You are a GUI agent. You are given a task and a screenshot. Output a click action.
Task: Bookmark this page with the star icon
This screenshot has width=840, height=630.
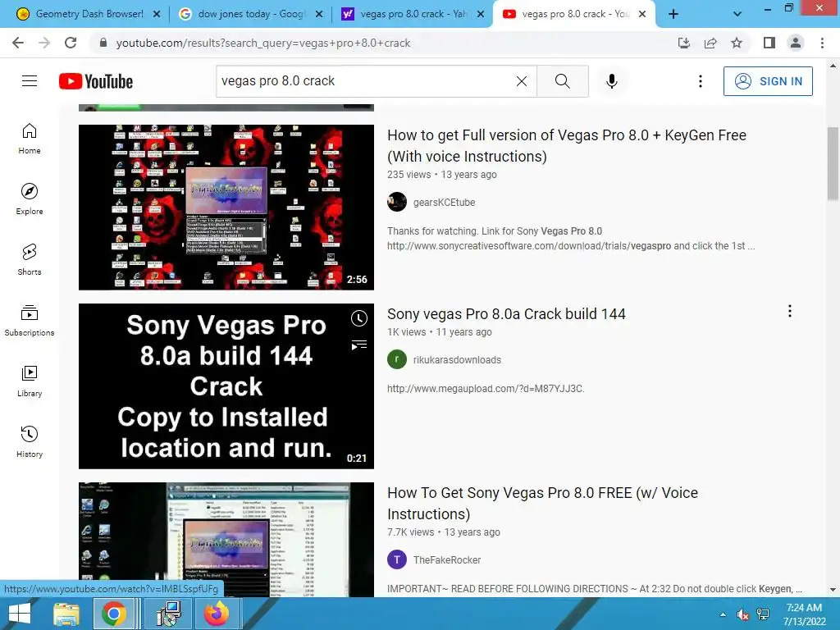click(x=737, y=43)
